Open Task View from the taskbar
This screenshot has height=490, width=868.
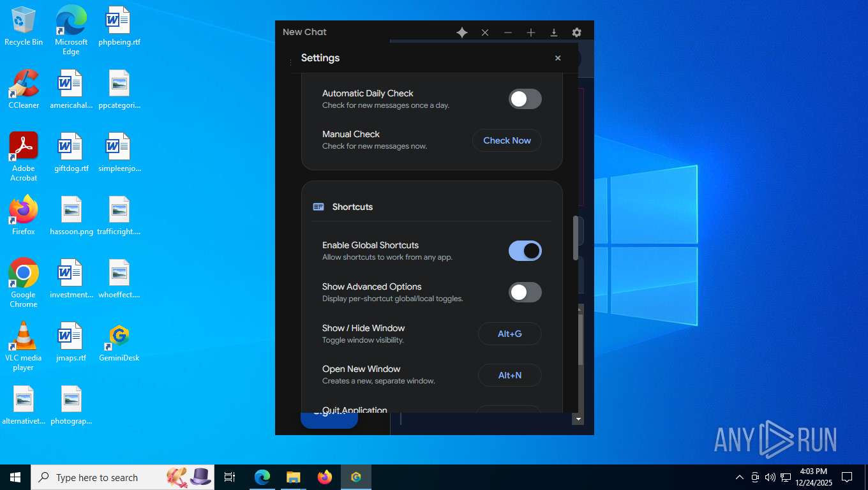click(x=230, y=477)
